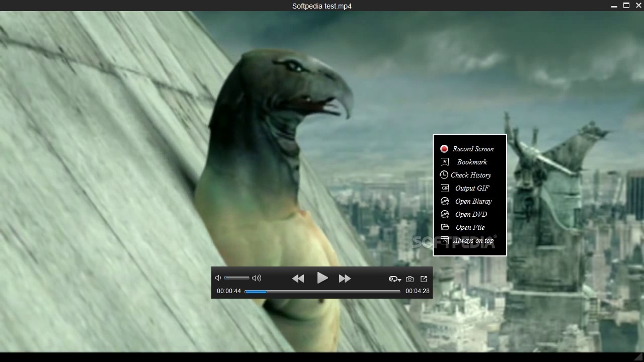Select Record Screen from the menu
This screenshot has height=362, width=644.
click(473, 149)
